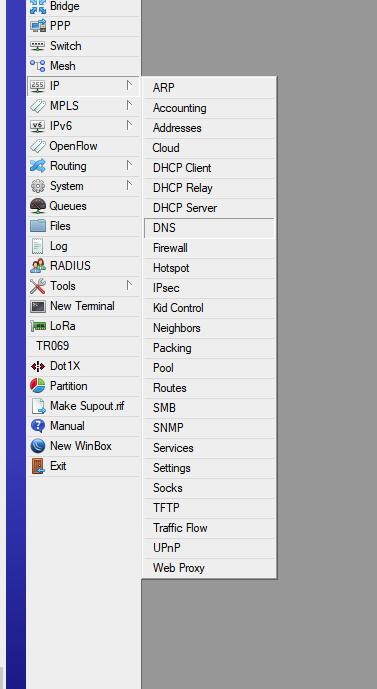This screenshot has height=689, width=377.
Task: Choose IPsec in IP submenu
Action: pos(209,288)
